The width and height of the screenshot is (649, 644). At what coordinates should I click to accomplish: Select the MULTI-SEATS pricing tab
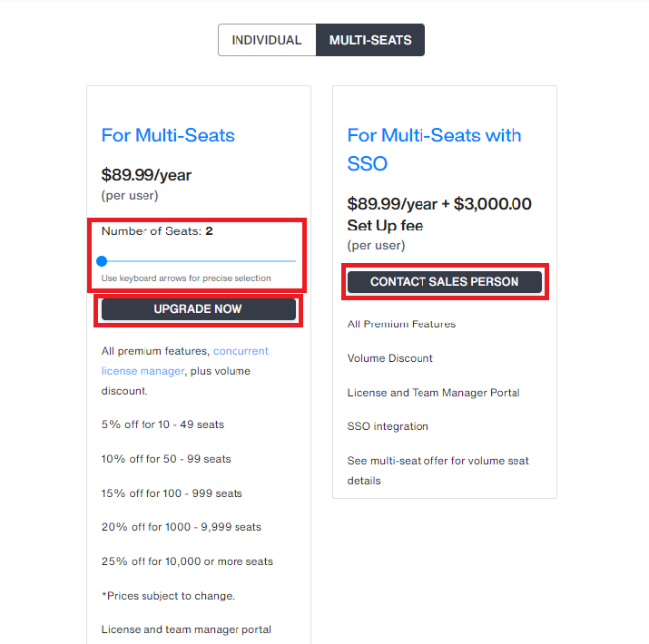click(370, 40)
